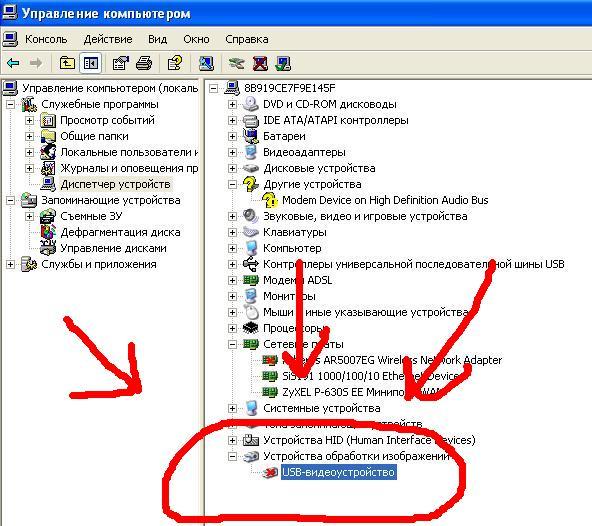This screenshot has width=592, height=526.
Task: Expand the Видеоадаптеры node
Action: tap(233, 152)
